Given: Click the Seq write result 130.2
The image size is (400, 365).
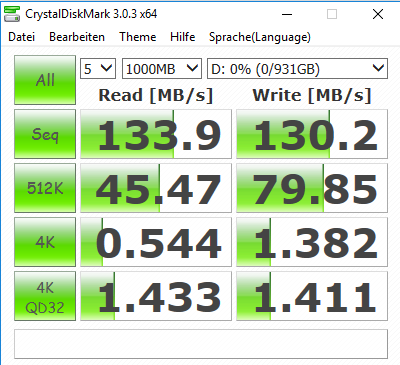Looking at the screenshot, I should (x=312, y=134).
